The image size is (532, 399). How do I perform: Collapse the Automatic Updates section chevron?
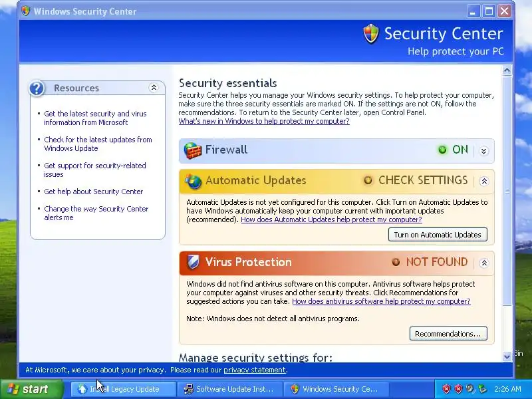(x=484, y=181)
